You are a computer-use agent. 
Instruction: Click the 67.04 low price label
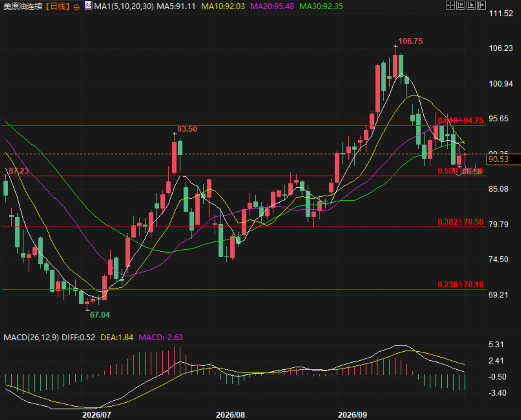(x=99, y=315)
